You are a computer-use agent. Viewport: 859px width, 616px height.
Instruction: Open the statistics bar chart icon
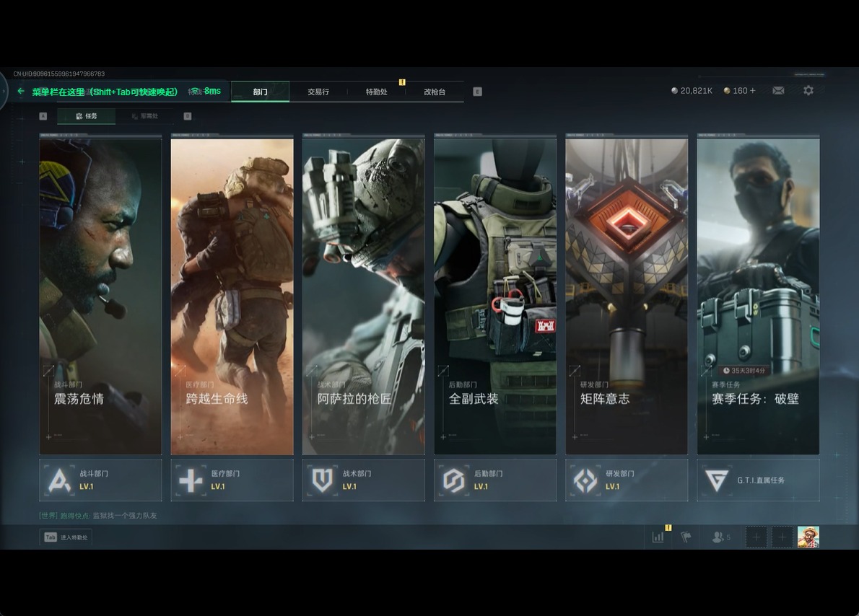click(x=658, y=537)
